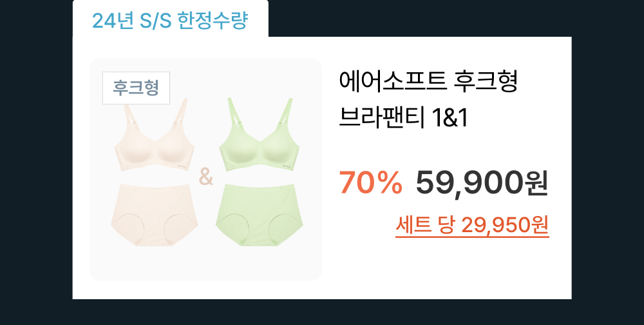Choose the green panty image
This screenshot has width=644, height=325.
pos(259,215)
